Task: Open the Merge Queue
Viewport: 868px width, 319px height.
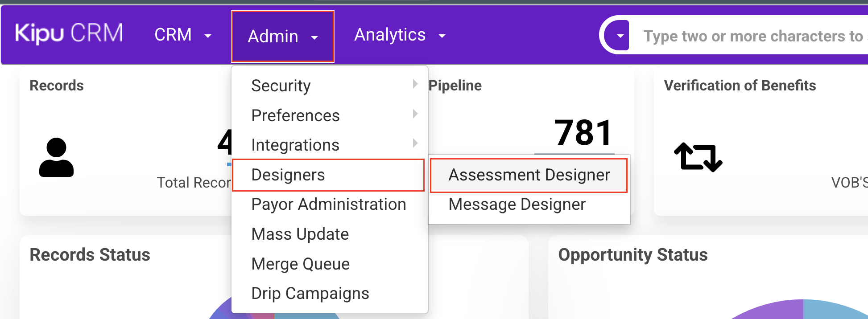Action: 300,264
